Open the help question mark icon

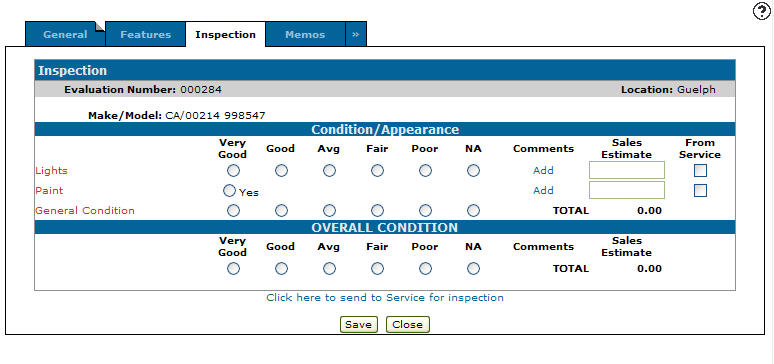pyautogui.click(x=762, y=11)
